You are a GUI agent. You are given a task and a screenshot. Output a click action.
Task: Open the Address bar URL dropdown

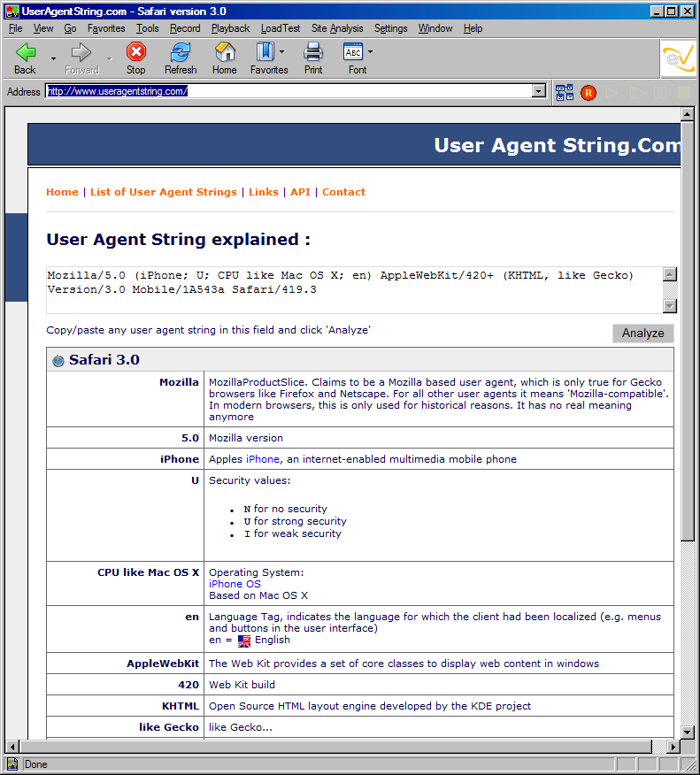[x=539, y=91]
